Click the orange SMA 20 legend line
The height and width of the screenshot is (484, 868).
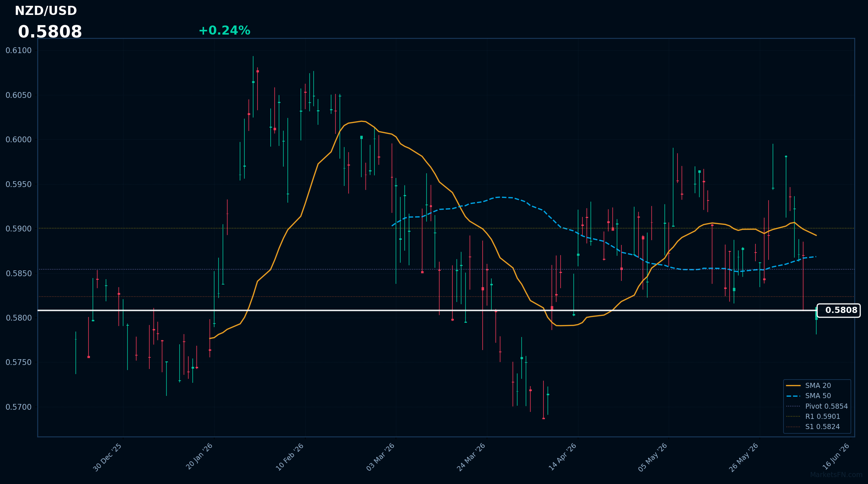pyautogui.click(x=793, y=385)
